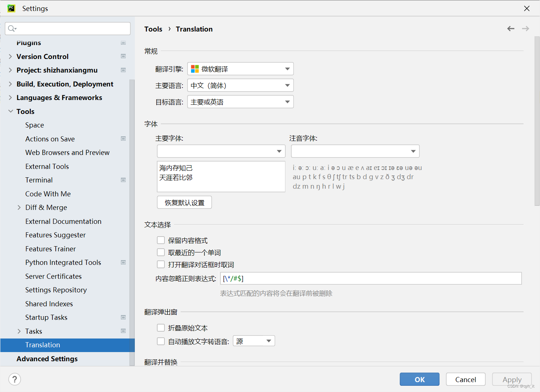Open help via the question mark icon
The height and width of the screenshot is (392, 540).
point(15,379)
